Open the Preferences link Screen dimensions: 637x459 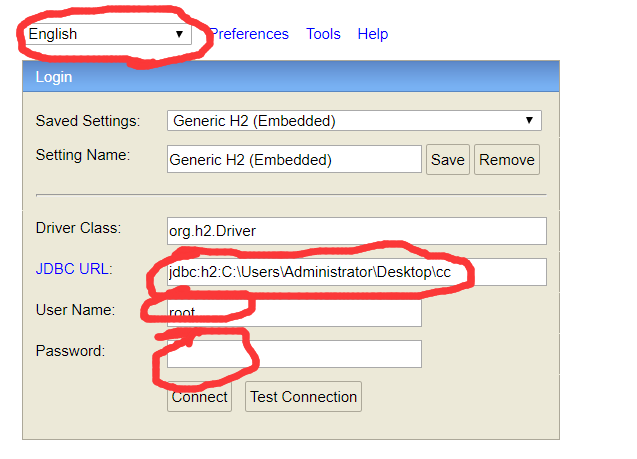coord(249,34)
